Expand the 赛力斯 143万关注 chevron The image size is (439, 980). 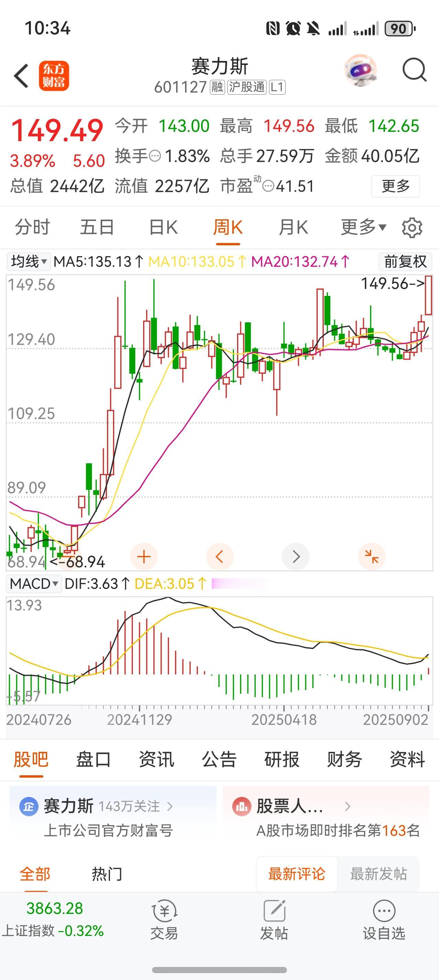click(x=170, y=806)
